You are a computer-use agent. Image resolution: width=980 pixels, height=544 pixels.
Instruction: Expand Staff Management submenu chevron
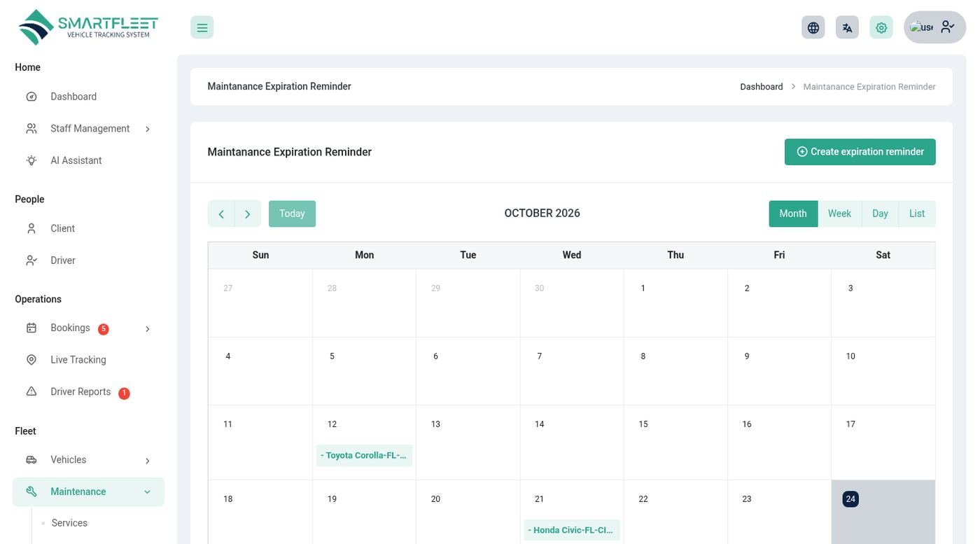point(147,129)
